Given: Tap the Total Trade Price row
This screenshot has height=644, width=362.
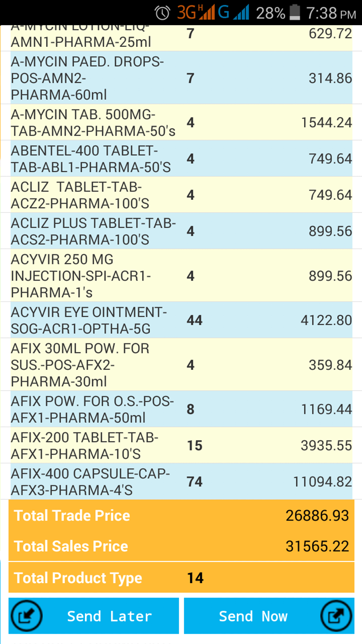Looking at the screenshot, I should point(181,516).
